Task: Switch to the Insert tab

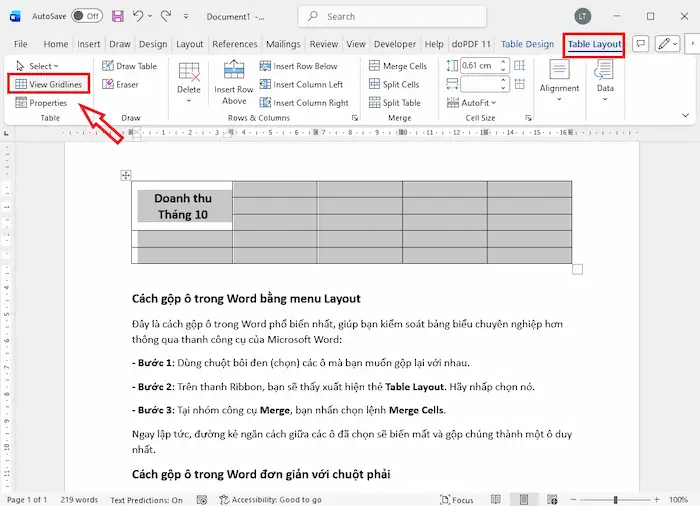Action: pyautogui.click(x=88, y=44)
